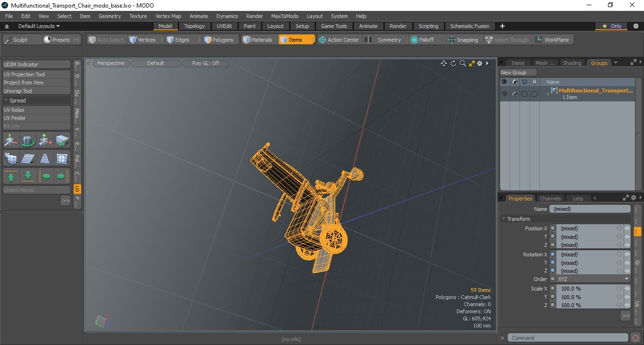644x345 pixels.
Task: Click the viewport rotate control icon
Action: click(453, 64)
